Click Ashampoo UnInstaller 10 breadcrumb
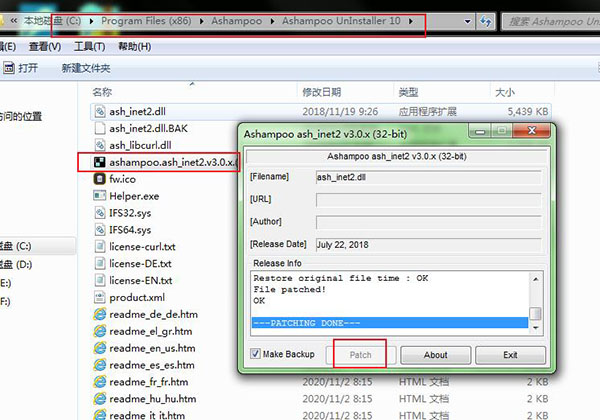 click(341, 21)
